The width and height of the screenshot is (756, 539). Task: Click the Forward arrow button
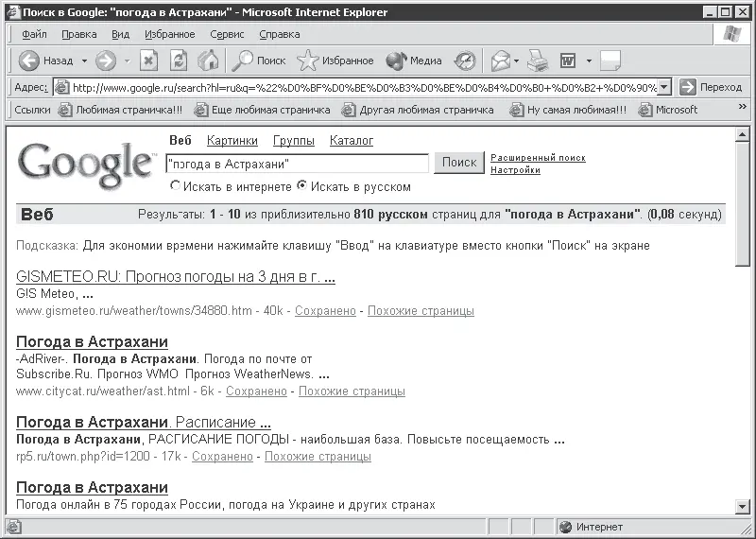[106, 61]
